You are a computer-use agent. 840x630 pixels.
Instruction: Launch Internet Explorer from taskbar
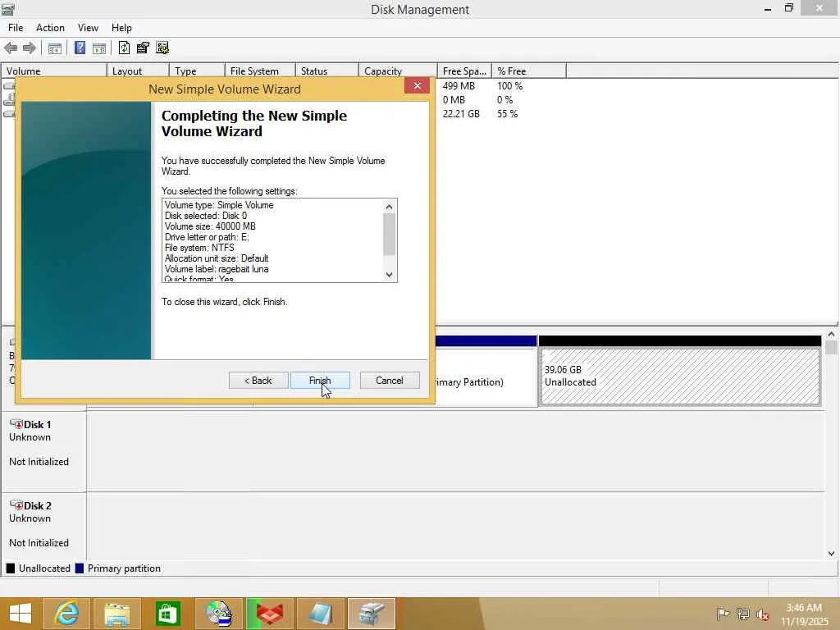click(67, 614)
